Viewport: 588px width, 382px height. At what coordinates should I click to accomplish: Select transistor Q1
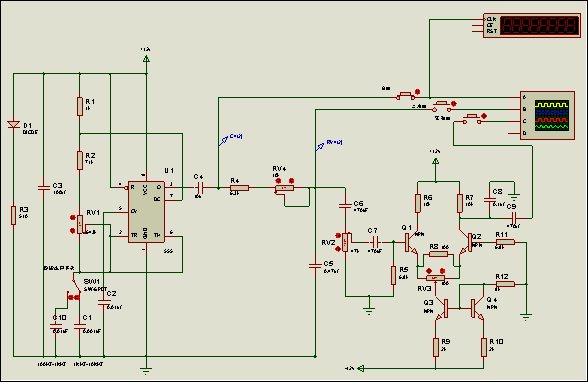click(411, 243)
